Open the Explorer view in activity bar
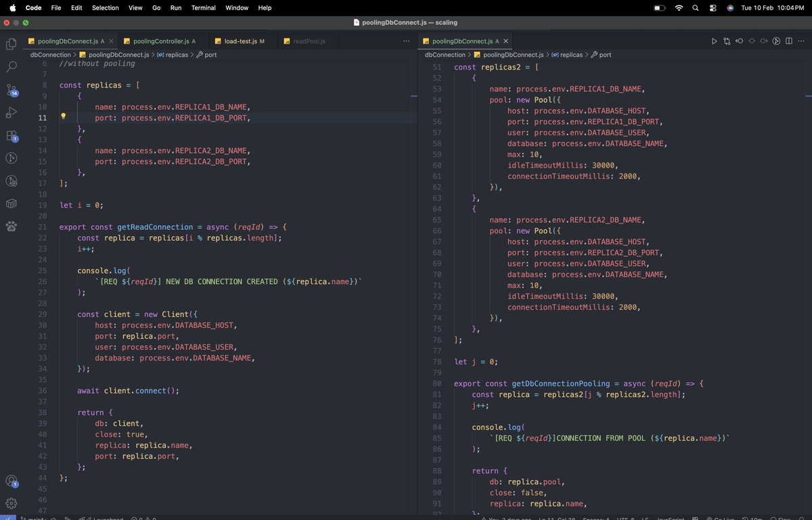Image resolution: width=812 pixels, height=520 pixels. [11, 45]
